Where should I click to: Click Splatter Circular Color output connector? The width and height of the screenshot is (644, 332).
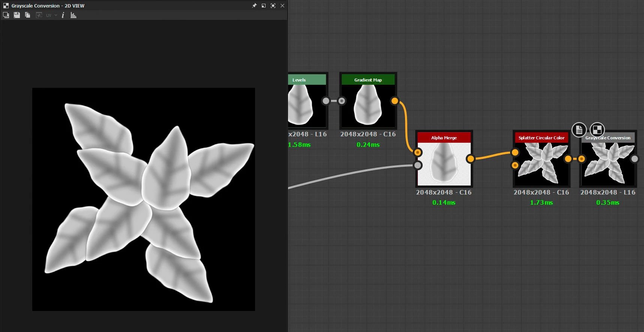click(x=568, y=159)
